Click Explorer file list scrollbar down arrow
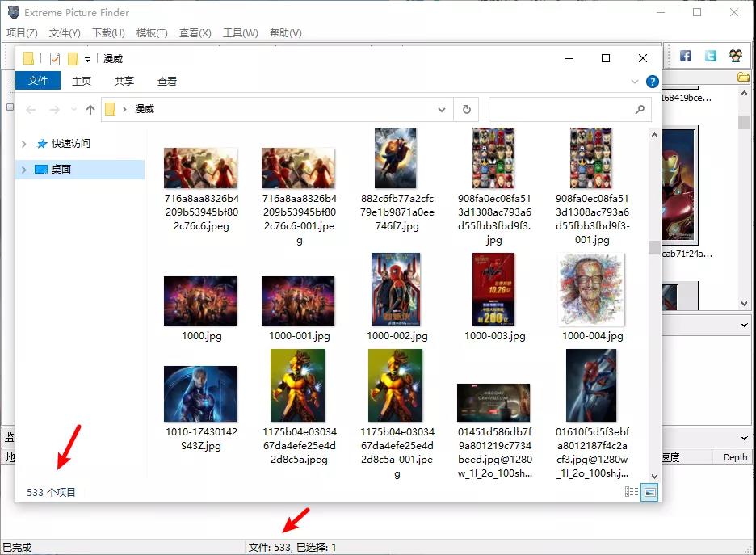The height and width of the screenshot is (555, 756). pos(654,477)
